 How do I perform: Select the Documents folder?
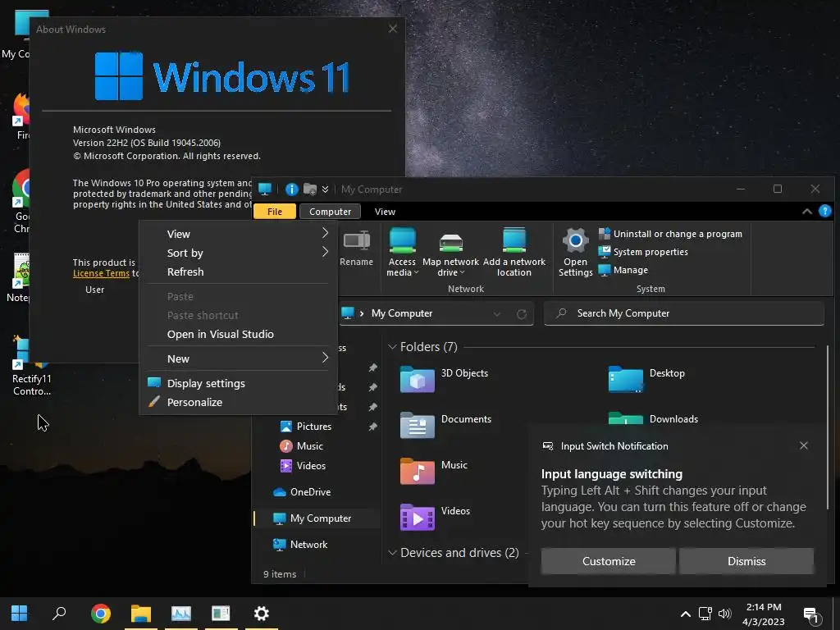[x=445, y=425]
